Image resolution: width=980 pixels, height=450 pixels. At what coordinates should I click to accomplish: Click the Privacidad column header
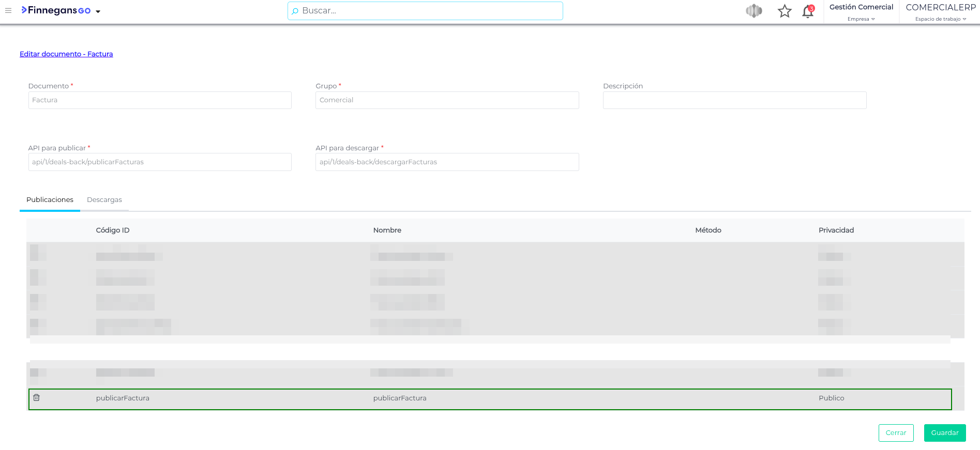pyautogui.click(x=836, y=230)
